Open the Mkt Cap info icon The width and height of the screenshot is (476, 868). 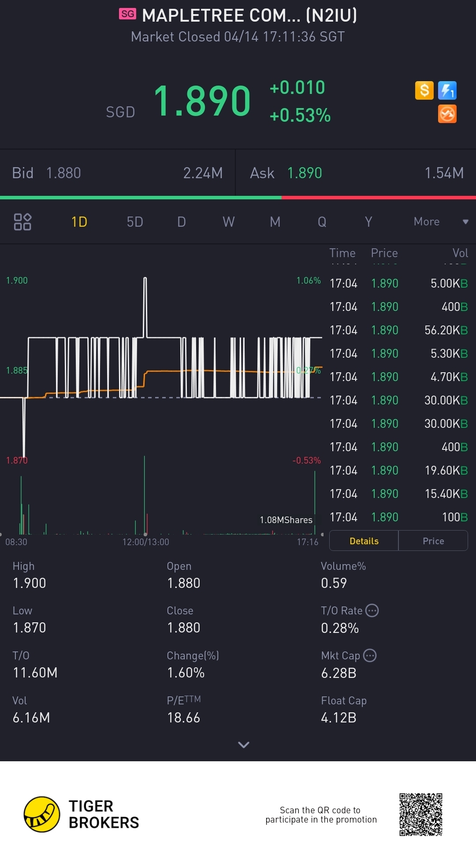pyautogui.click(x=370, y=655)
